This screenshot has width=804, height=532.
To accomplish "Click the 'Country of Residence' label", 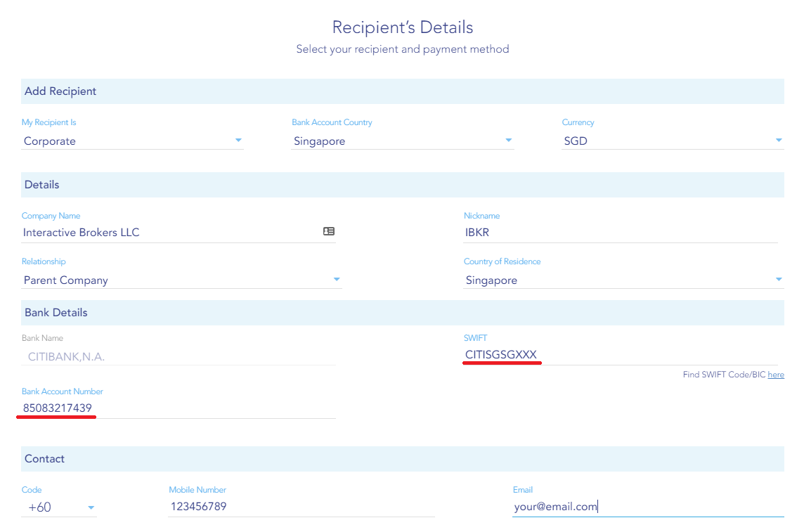I will tap(502, 261).
